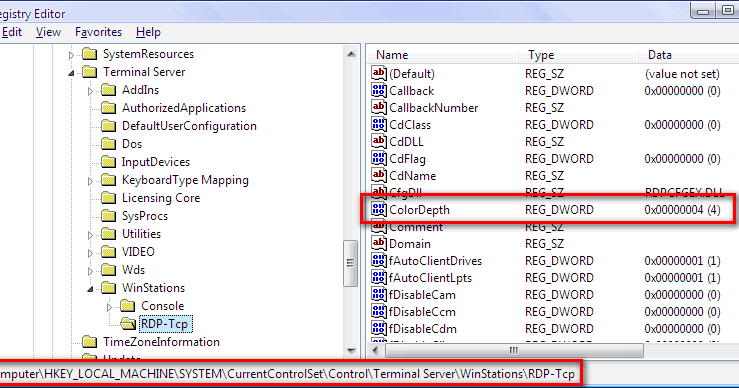The width and height of the screenshot is (739, 388).
Task: Select the Licensing Core tree key
Action: (161, 198)
